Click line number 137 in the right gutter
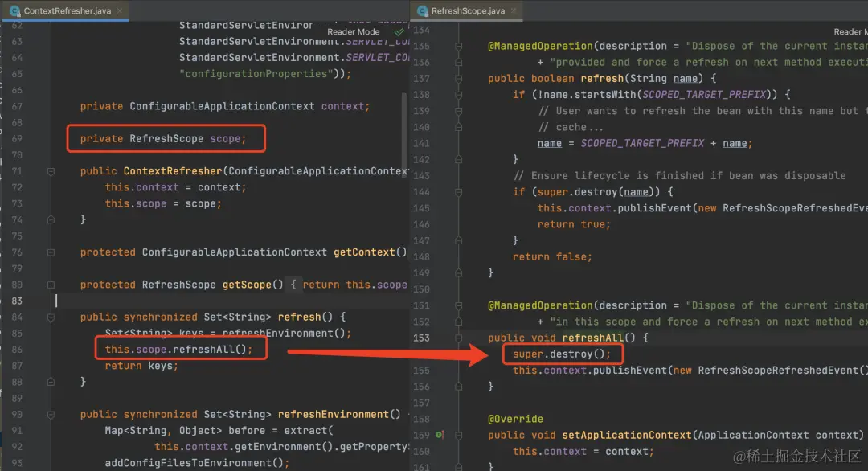 point(421,79)
